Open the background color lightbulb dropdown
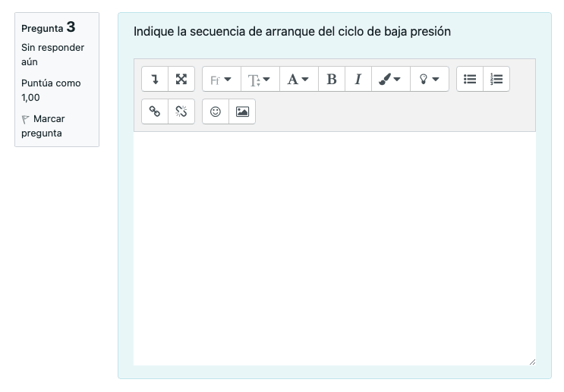The image size is (564, 392). tap(430, 79)
